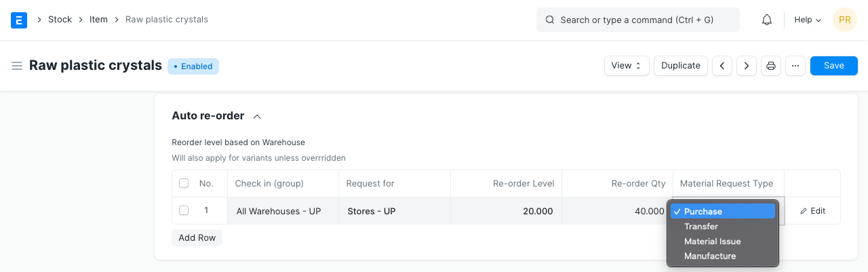The height and width of the screenshot is (272, 868).
Task: Collapse the Auto re-order section
Action: point(257,117)
